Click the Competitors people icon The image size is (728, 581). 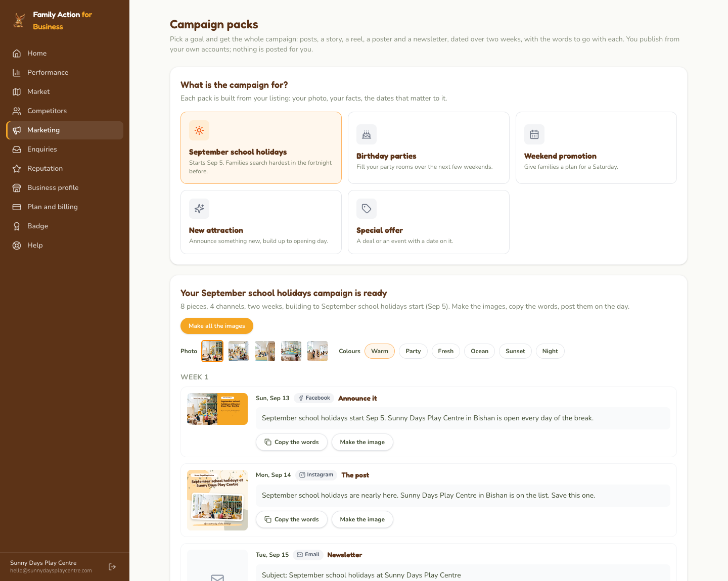click(x=17, y=111)
